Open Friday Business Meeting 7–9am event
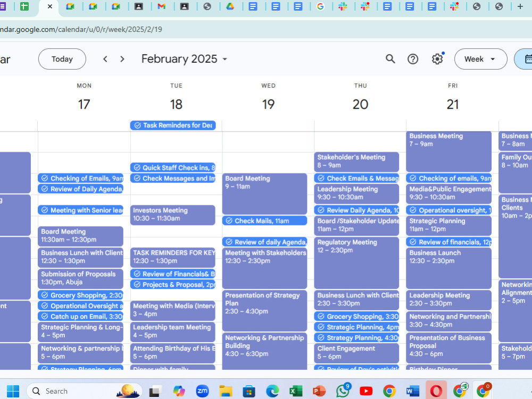This screenshot has height=399, width=532. 449,151
